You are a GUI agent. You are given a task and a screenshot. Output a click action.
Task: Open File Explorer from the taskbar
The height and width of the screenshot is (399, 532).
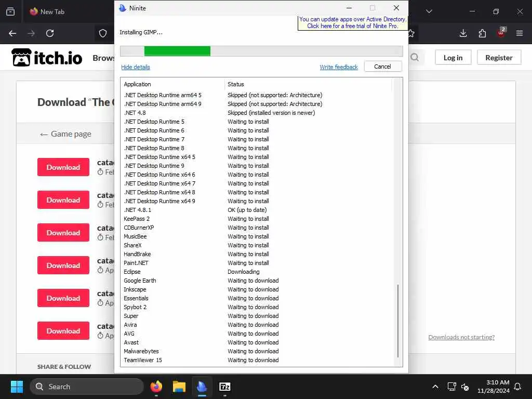pos(179,387)
